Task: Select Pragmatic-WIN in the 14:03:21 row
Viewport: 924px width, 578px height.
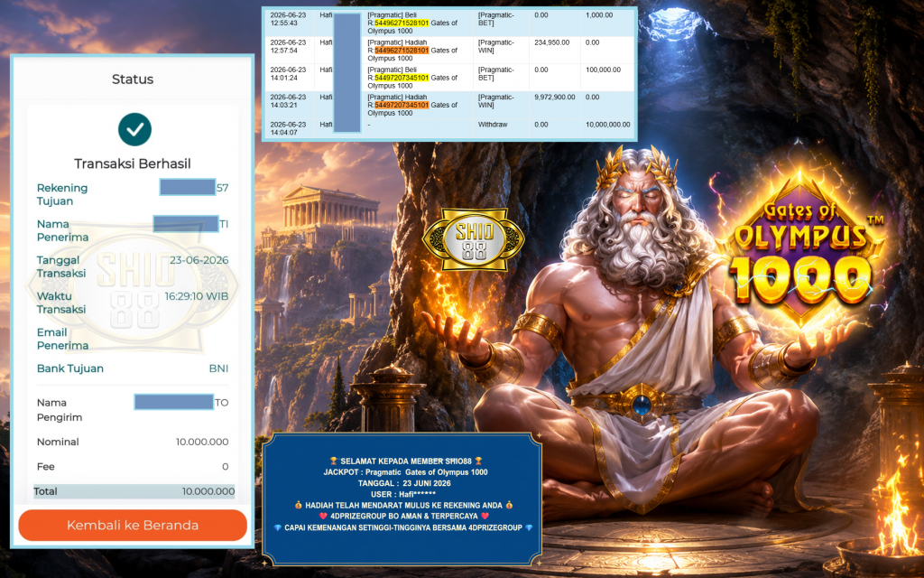Action: (x=495, y=101)
